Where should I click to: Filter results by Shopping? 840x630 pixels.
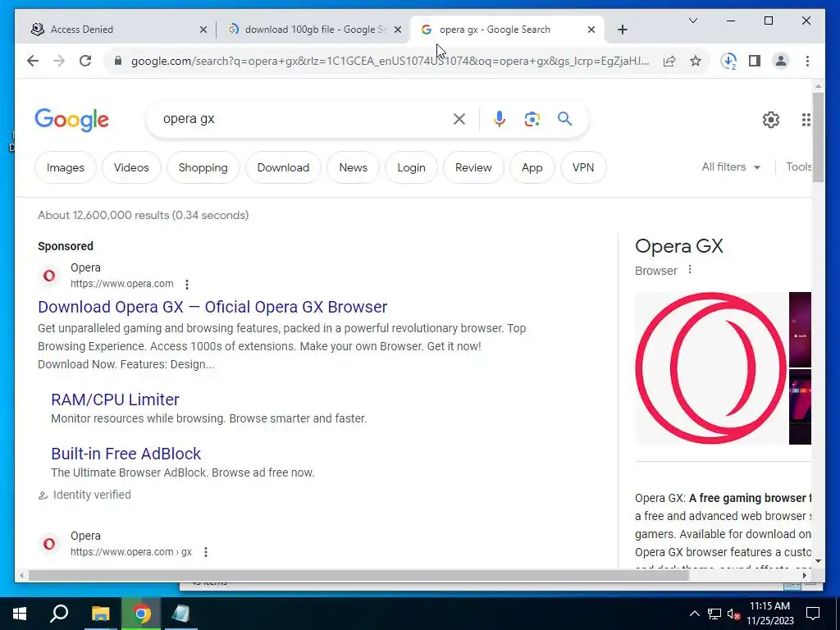pos(203,167)
